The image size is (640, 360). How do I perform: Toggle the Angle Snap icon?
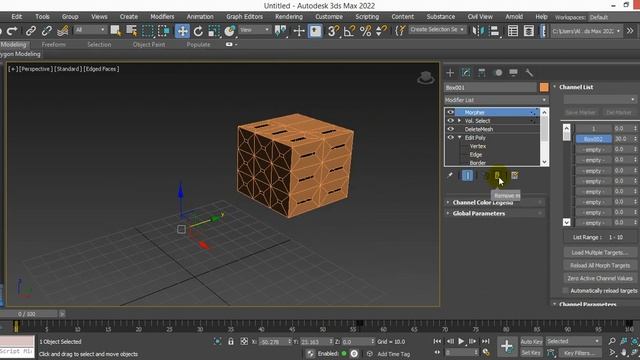tap(349, 31)
